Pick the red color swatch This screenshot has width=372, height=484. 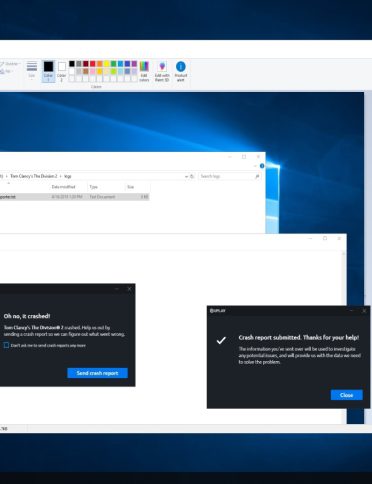(93, 64)
